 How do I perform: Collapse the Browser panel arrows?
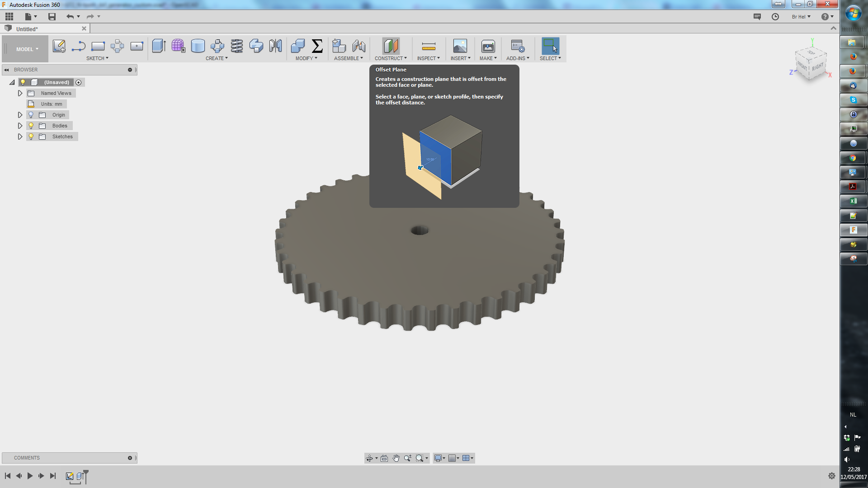pyautogui.click(x=6, y=70)
